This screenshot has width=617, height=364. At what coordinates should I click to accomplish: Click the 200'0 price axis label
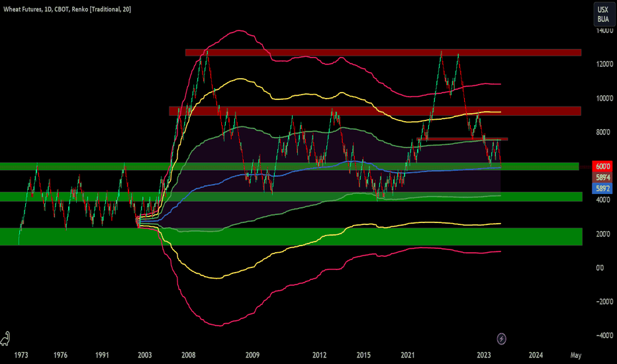point(603,234)
